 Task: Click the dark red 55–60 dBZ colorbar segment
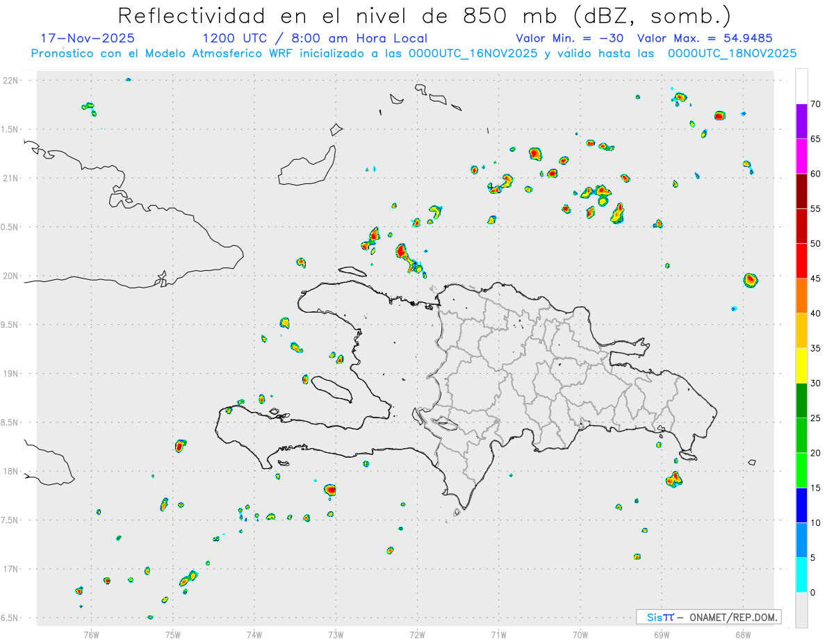pyautogui.click(x=801, y=191)
